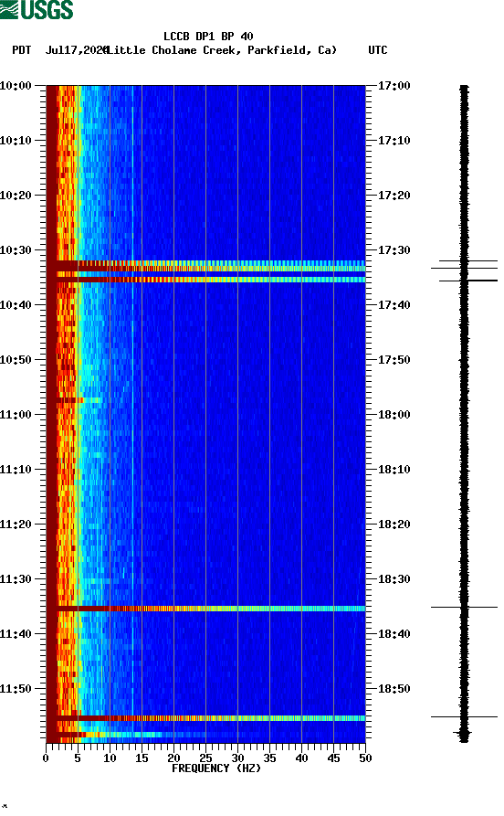
Task: Click the 'UTC' timezone label
Action: point(378,50)
